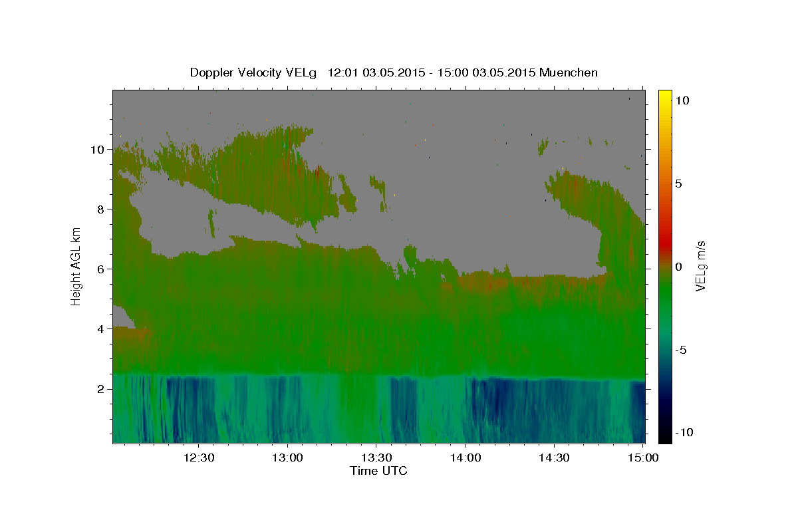Click the '14:00' time axis label
Image resolution: width=798 pixels, height=532 pixels.
coord(465,458)
